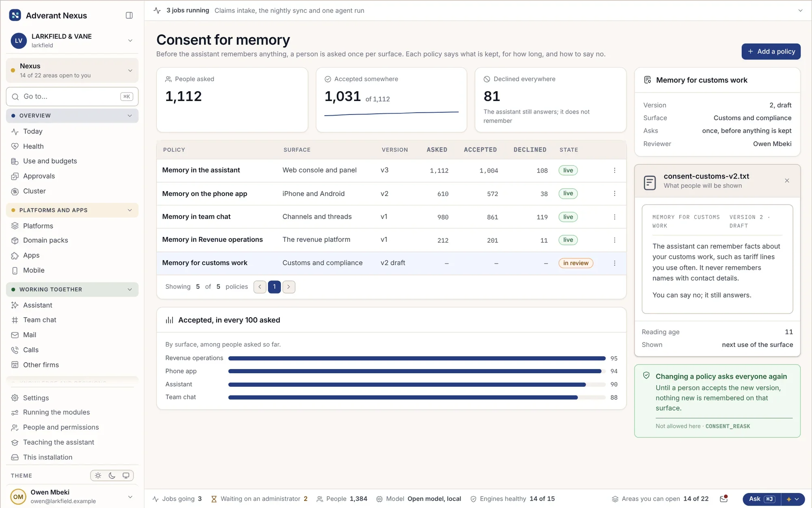Click the shield icon in the policy notice

[x=646, y=376]
